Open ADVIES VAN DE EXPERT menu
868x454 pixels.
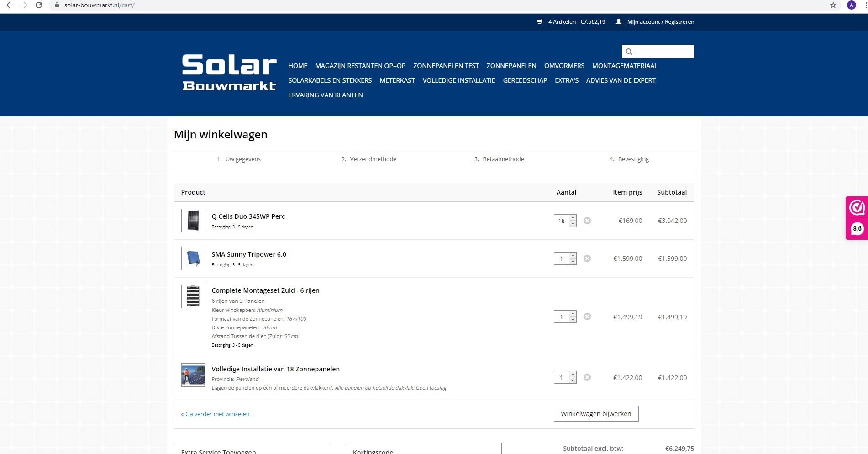pos(621,80)
